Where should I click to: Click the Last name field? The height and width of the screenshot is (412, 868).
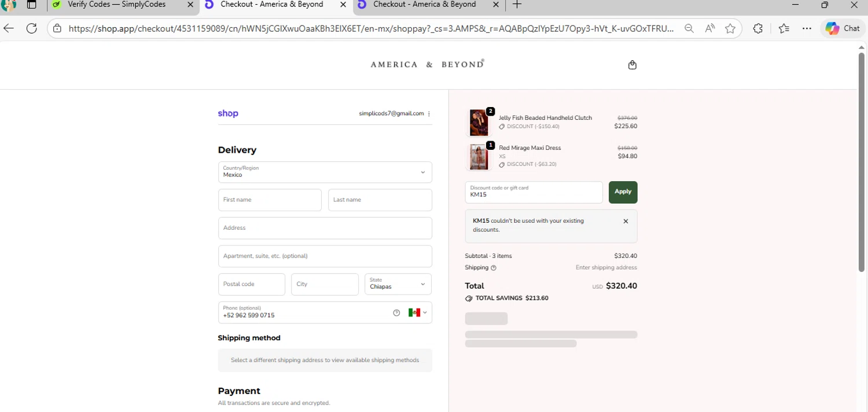[x=380, y=200]
